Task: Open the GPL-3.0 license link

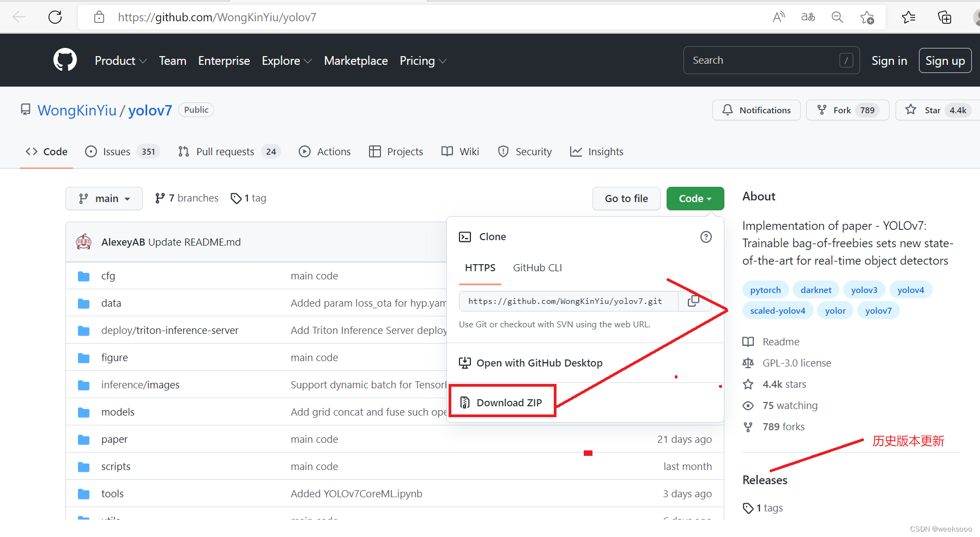Action: tap(796, 363)
